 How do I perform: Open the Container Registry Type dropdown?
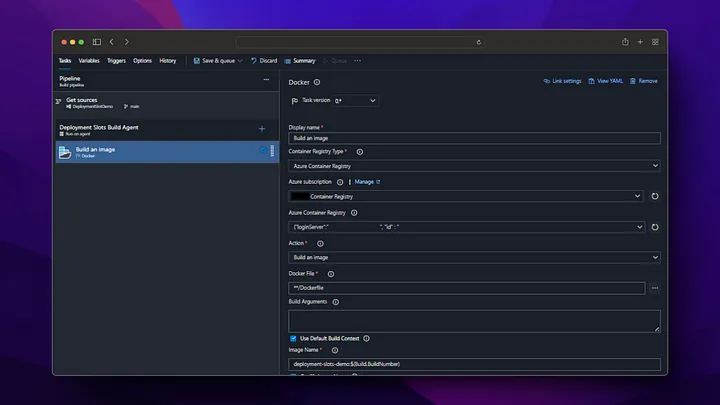[x=474, y=166]
